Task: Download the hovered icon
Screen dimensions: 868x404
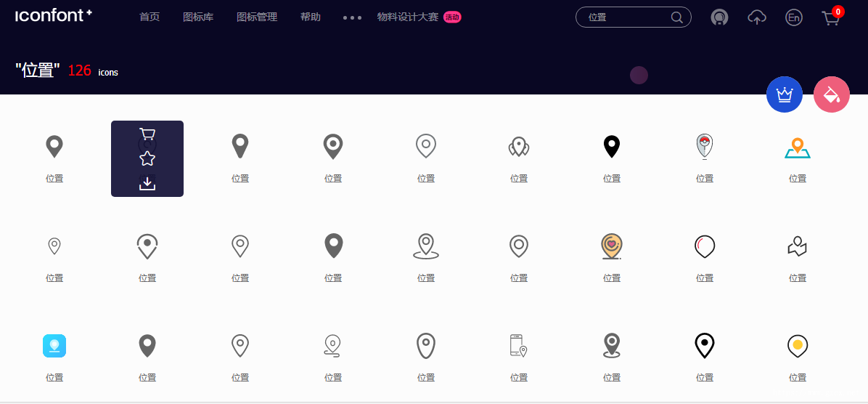Action: (147, 183)
